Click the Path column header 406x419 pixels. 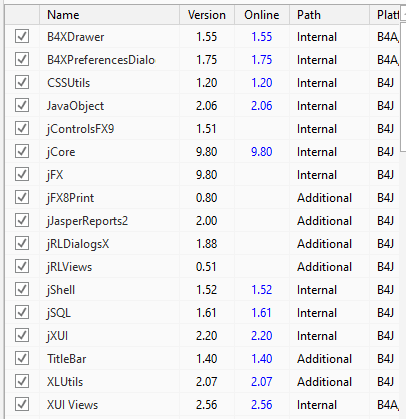point(329,15)
